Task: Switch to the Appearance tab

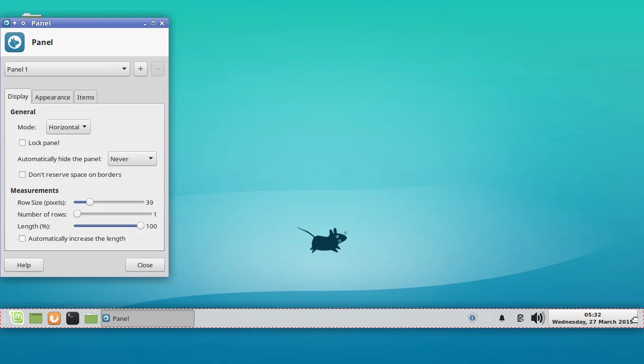Action: point(53,97)
